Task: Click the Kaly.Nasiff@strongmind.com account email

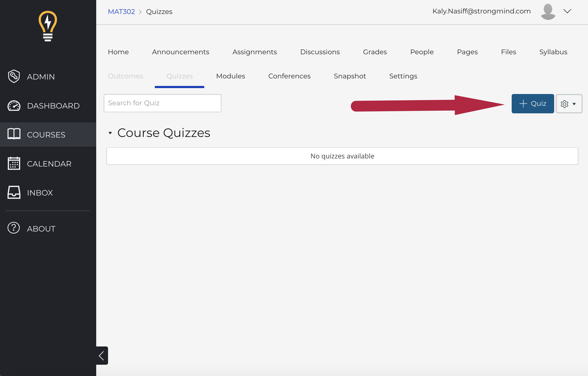Action: [482, 11]
